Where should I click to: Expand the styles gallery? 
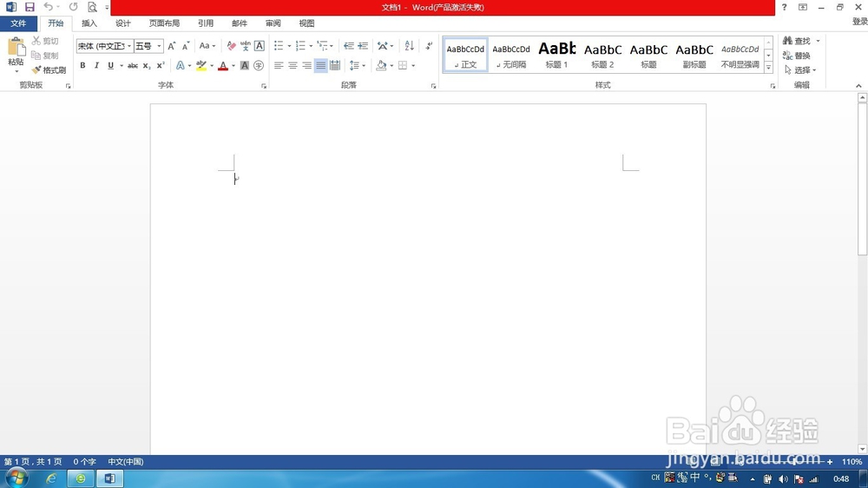[768, 68]
